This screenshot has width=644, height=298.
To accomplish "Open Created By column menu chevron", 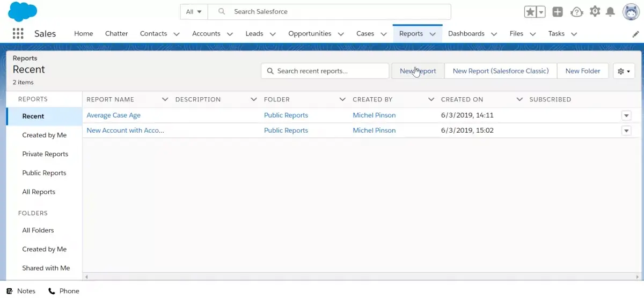I will pos(431,99).
